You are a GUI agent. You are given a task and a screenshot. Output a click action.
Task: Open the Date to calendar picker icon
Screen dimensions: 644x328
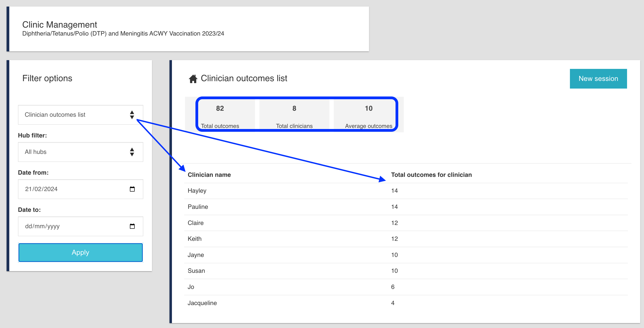click(132, 226)
